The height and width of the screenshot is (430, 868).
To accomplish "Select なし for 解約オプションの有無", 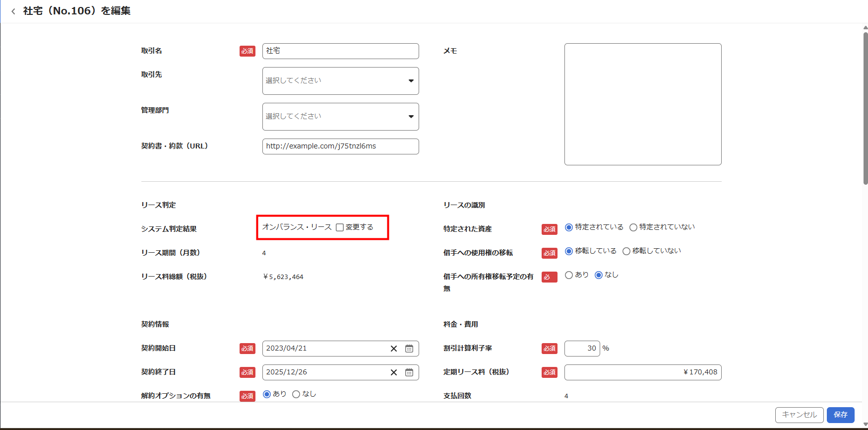I will (x=296, y=394).
